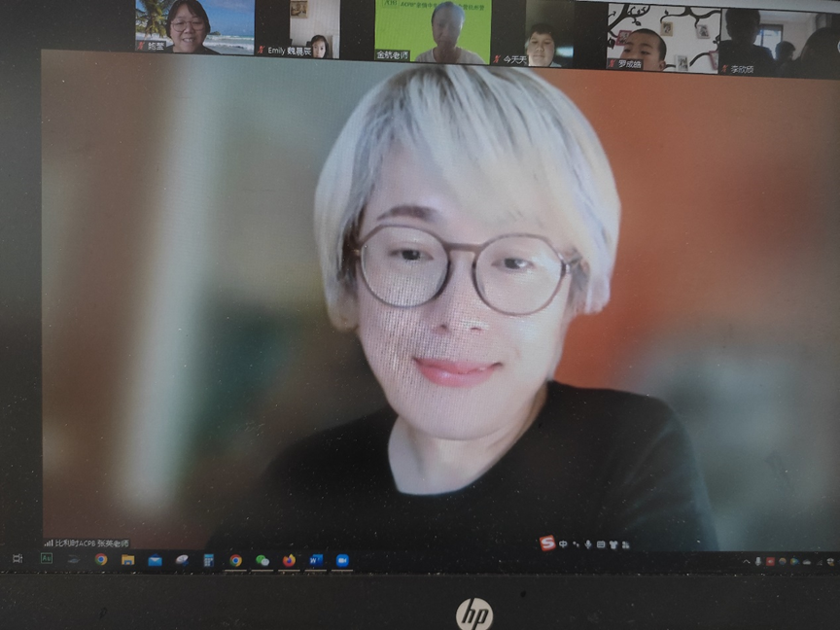840x630 pixels.
Task: Click the Sogou input method S logo
Action: coord(547,543)
